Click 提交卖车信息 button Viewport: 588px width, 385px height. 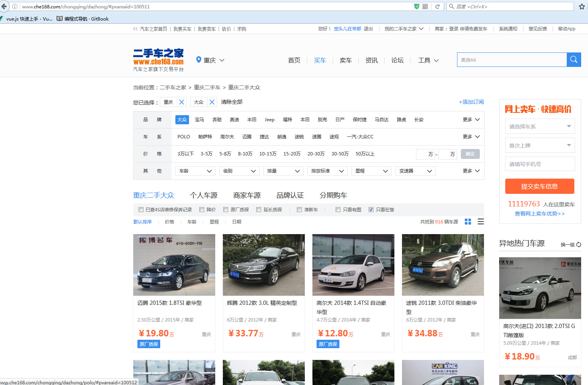(539, 186)
